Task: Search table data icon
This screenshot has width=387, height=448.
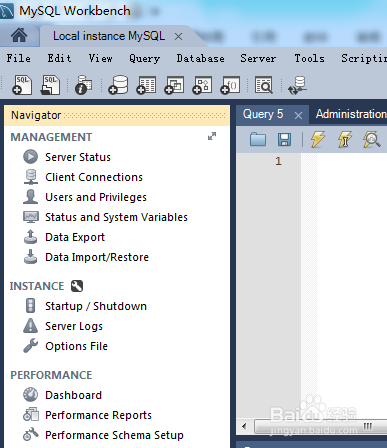Action: tap(264, 85)
